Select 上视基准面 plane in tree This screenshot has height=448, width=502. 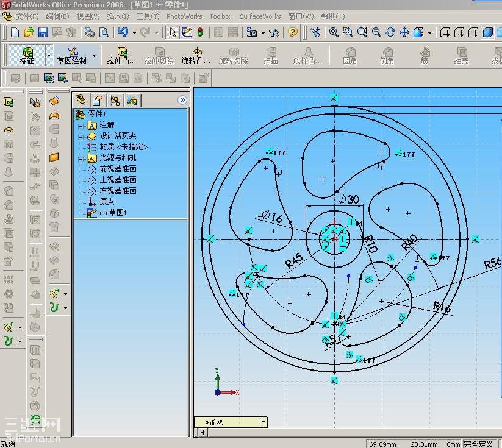pos(112,180)
